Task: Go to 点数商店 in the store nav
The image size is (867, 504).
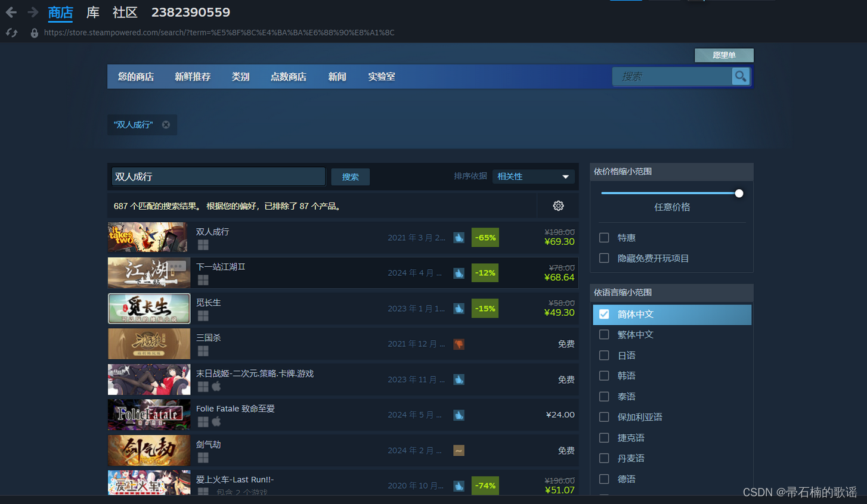Action: (289, 77)
